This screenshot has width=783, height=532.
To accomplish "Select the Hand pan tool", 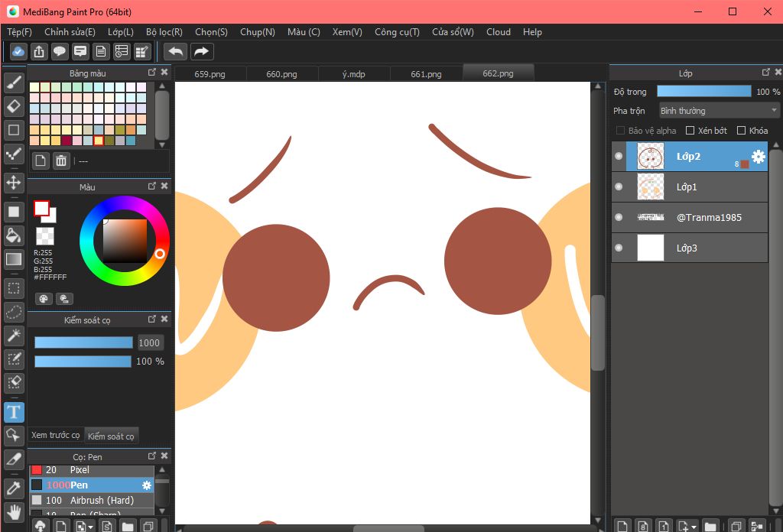I will [14, 512].
